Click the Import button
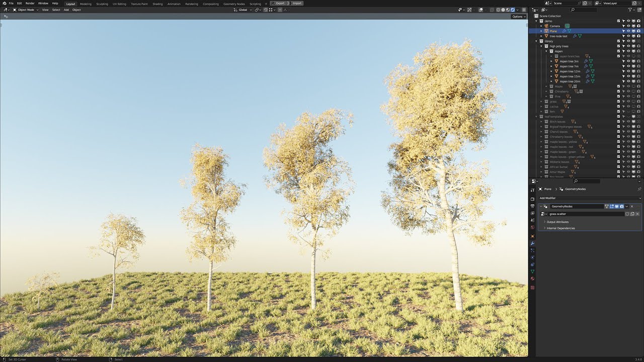The height and width of the screenshot is (362, 644). tap(296, 3)
